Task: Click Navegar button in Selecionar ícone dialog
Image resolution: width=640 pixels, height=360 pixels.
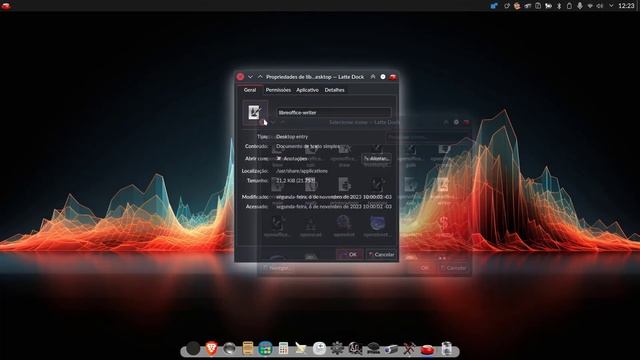Action: pyautogui.click(x=277, y=268)
